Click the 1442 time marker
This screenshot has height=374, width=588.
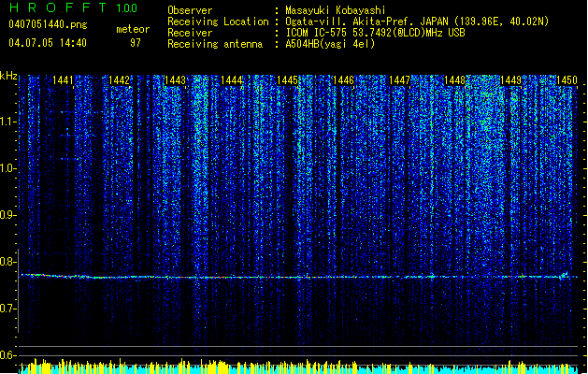click(119, 80)
